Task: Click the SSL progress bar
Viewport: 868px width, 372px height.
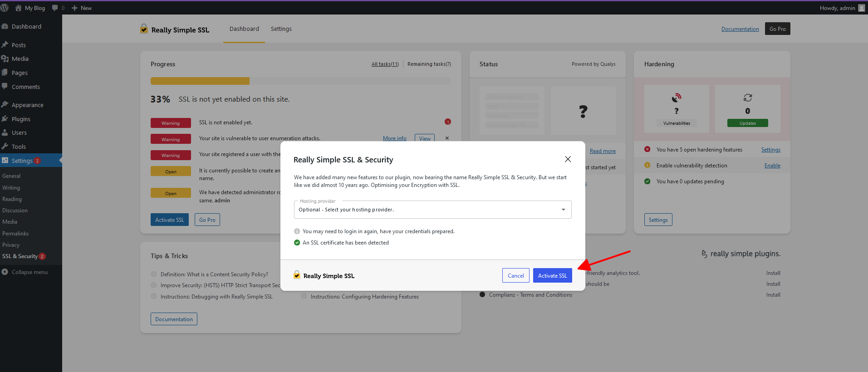Action: pyautogui.click(x=301, y=81)
